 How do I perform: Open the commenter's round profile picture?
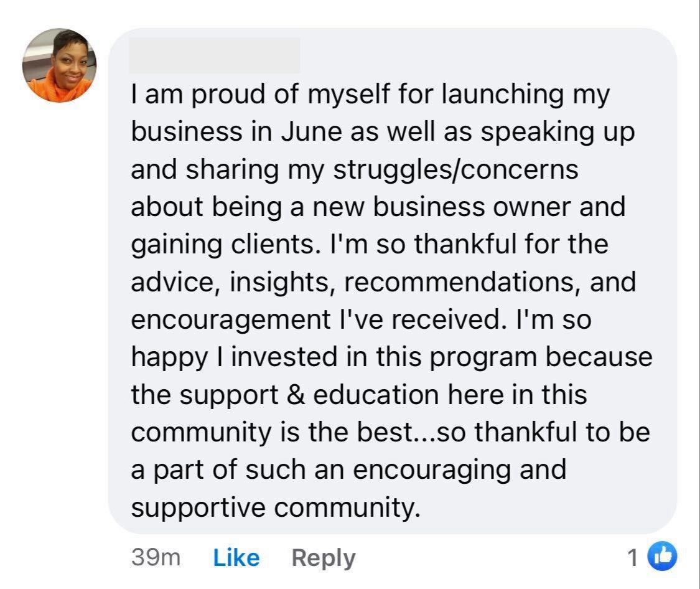pos(60,65)
